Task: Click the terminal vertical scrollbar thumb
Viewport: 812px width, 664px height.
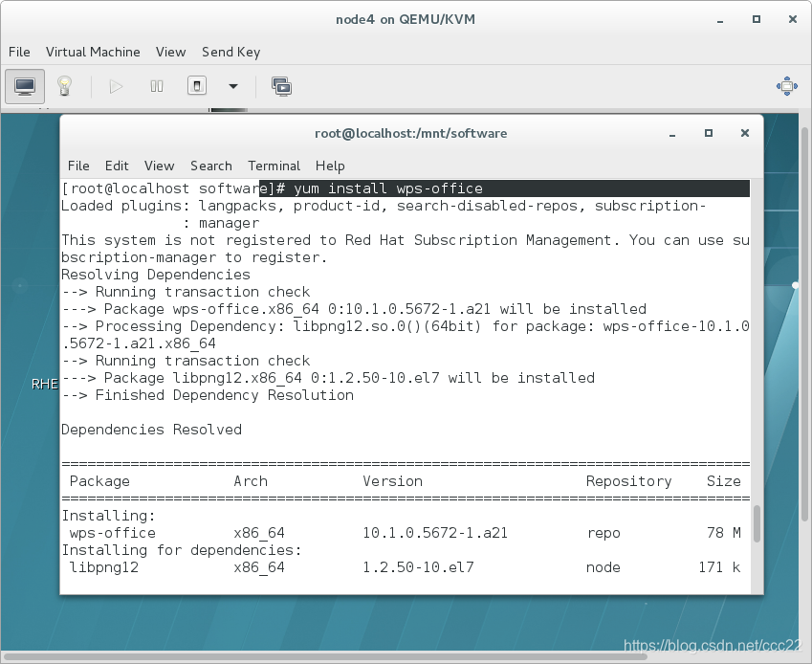Action: tap(757, 523)
